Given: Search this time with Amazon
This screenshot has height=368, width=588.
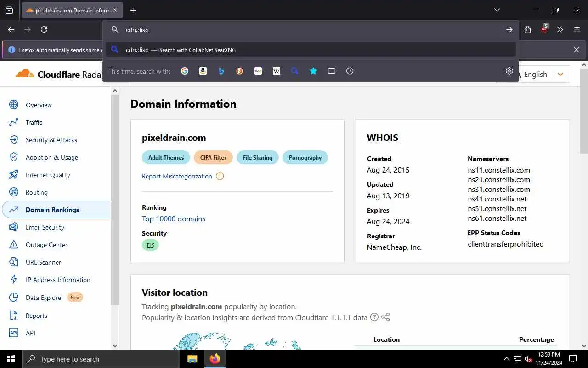Looking at the screenshot, I should (203, 71).
